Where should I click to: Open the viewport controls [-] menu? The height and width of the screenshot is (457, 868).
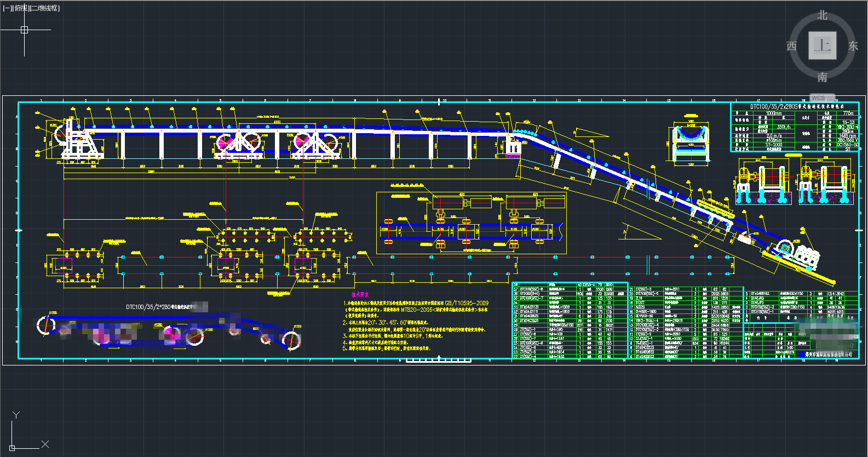[x=7, y=8]
